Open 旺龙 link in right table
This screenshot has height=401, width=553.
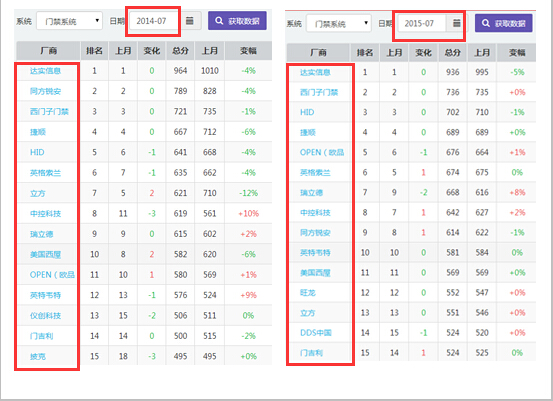(x=308, y=293)
